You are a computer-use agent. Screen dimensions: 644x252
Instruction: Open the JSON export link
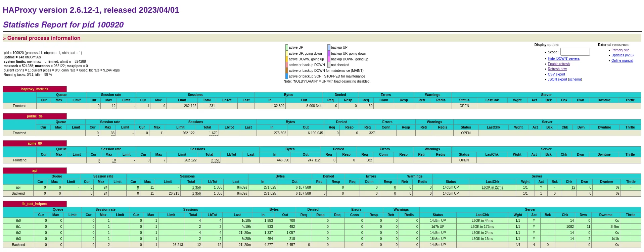(557, 80)
